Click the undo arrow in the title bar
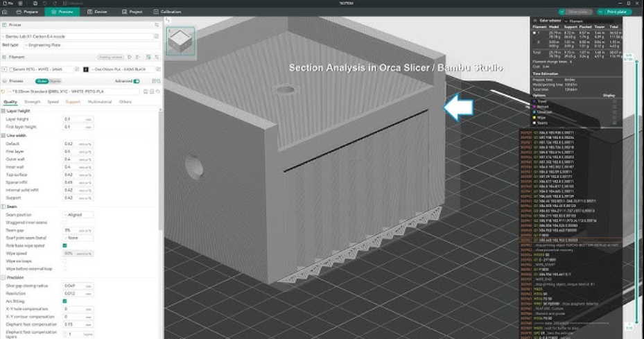This screenshot has width=644, height=339. (45, 3)
